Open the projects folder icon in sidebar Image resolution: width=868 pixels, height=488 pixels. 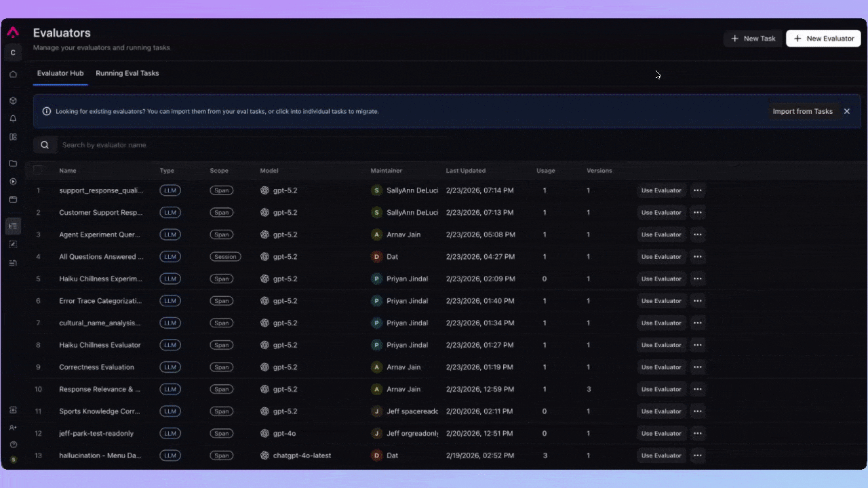(x=13, y=163)
